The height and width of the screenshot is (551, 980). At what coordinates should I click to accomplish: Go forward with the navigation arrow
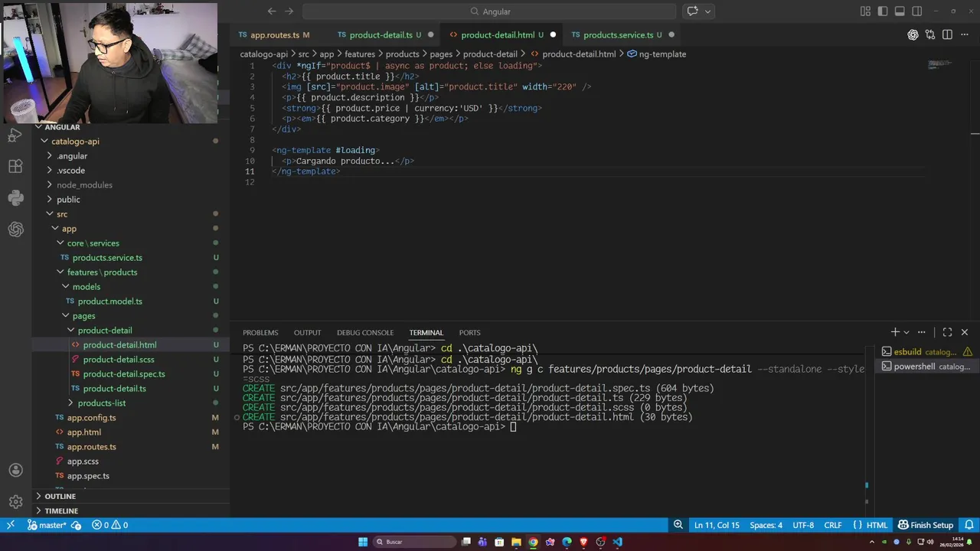[x=289, y=11]
